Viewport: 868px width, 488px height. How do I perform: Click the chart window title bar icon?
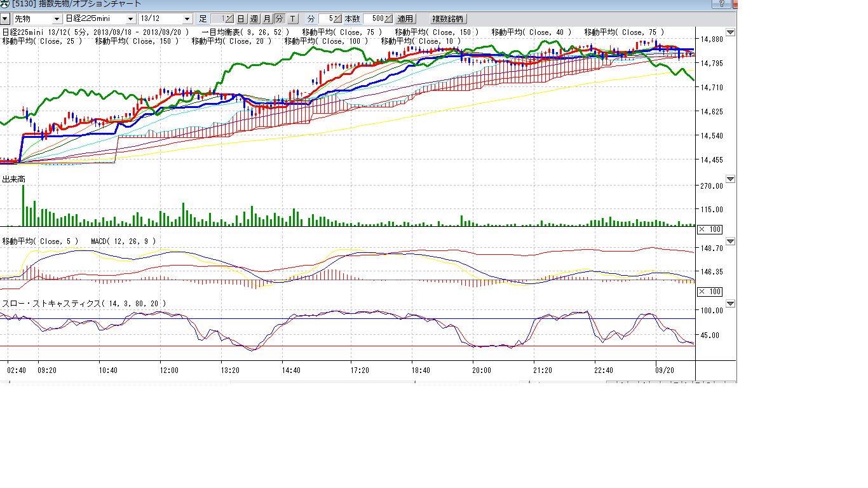[5, 4]
